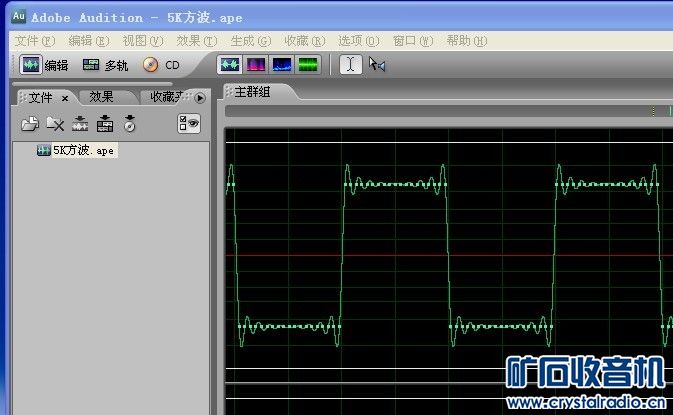The image size is (673, 415).
Task: Open the 帮助 (Help) menu
Action: (x=466, y=41)
